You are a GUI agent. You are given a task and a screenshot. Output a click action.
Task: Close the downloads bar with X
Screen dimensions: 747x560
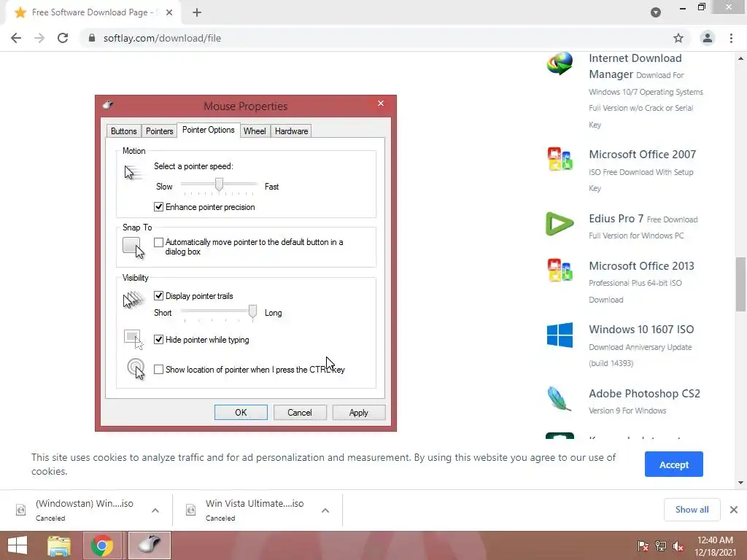tap(734, 510)
